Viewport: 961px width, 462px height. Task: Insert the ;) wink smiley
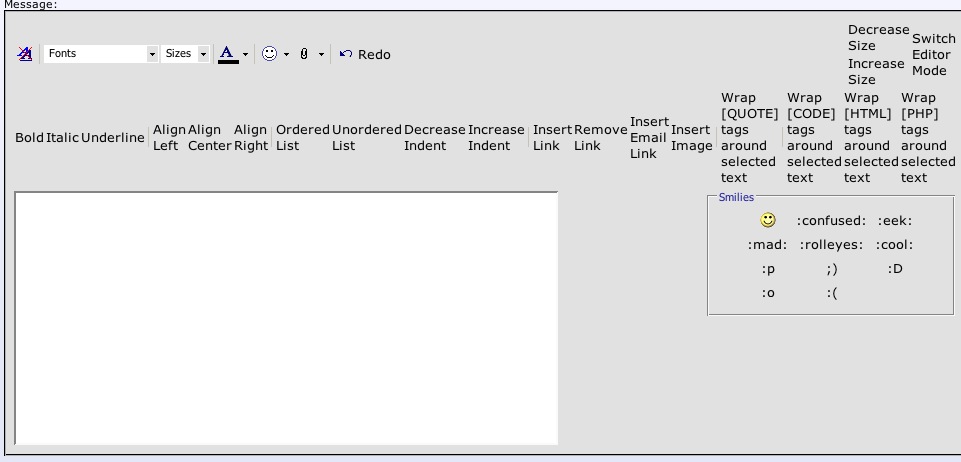click(832, 269)
